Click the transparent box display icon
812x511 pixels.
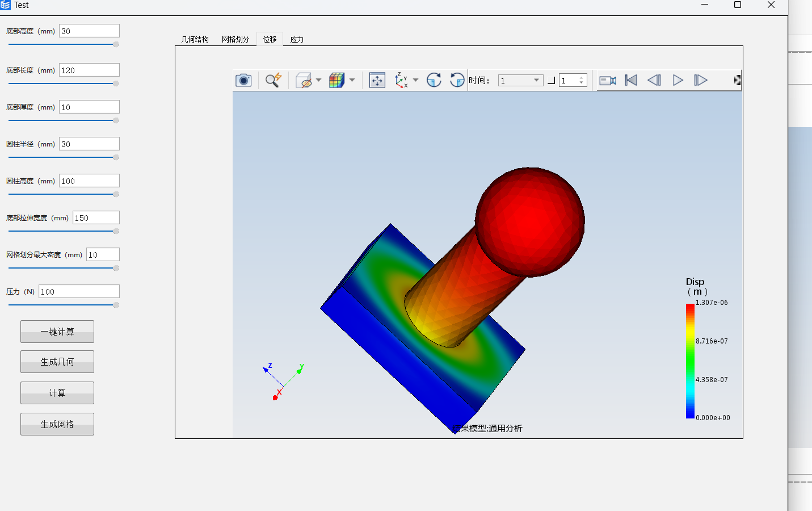[304, 80]
